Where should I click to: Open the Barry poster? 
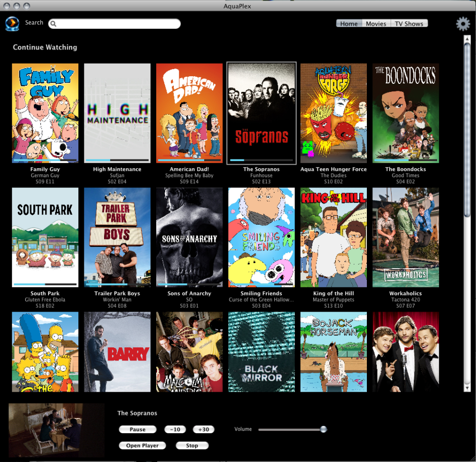tap(117, 352)
